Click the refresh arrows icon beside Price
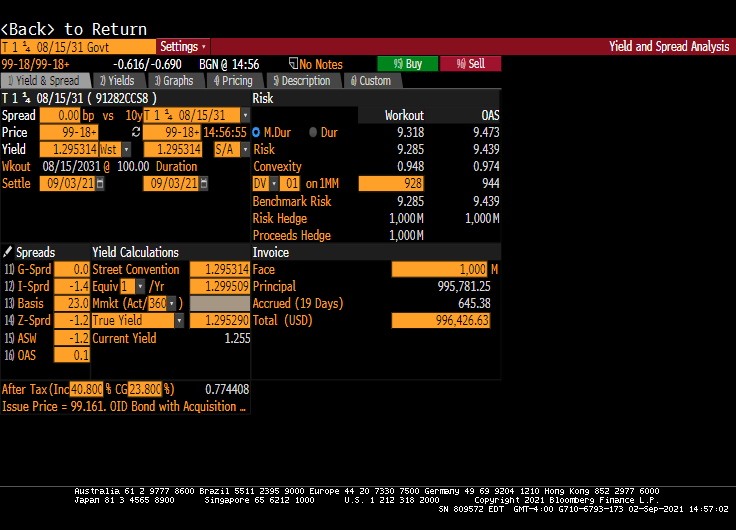The image size is (736, 530). pyautogui.click(x=136, y=133)
